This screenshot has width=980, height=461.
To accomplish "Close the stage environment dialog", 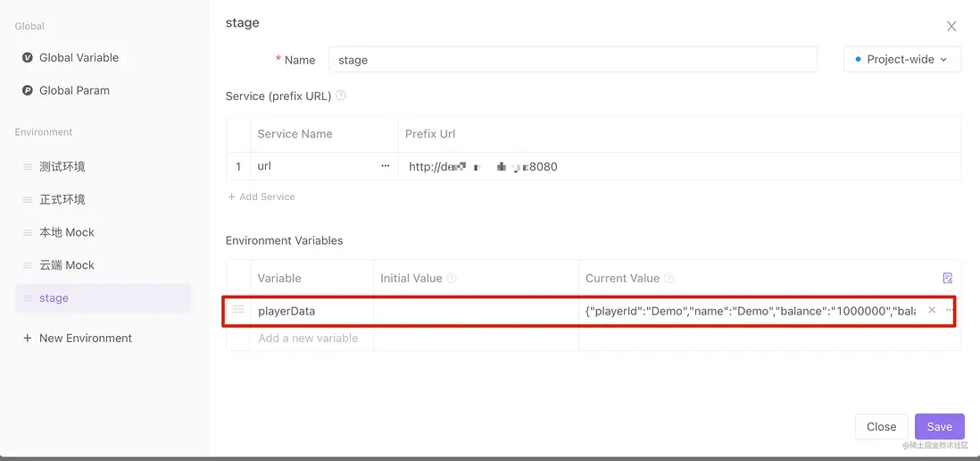I will pos(951,27).
